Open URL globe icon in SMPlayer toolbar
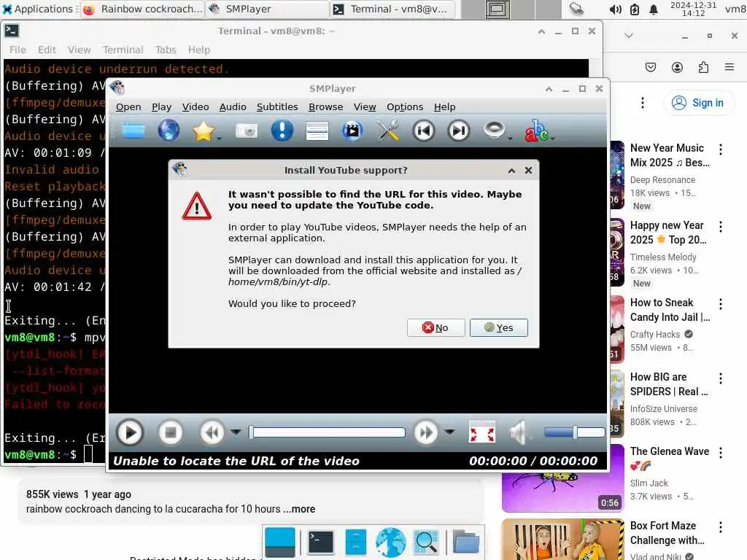Screen dimensions: 747x560 169,131
